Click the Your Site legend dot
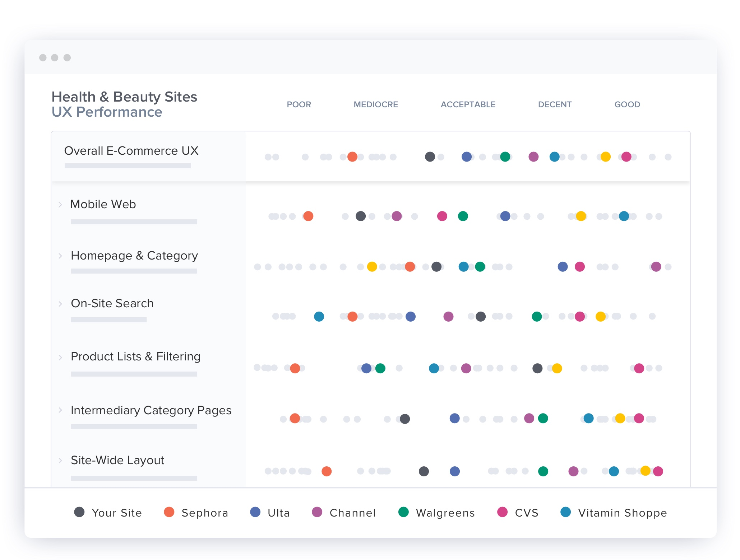This screenshot has width=740, height=560. point(79,512)
